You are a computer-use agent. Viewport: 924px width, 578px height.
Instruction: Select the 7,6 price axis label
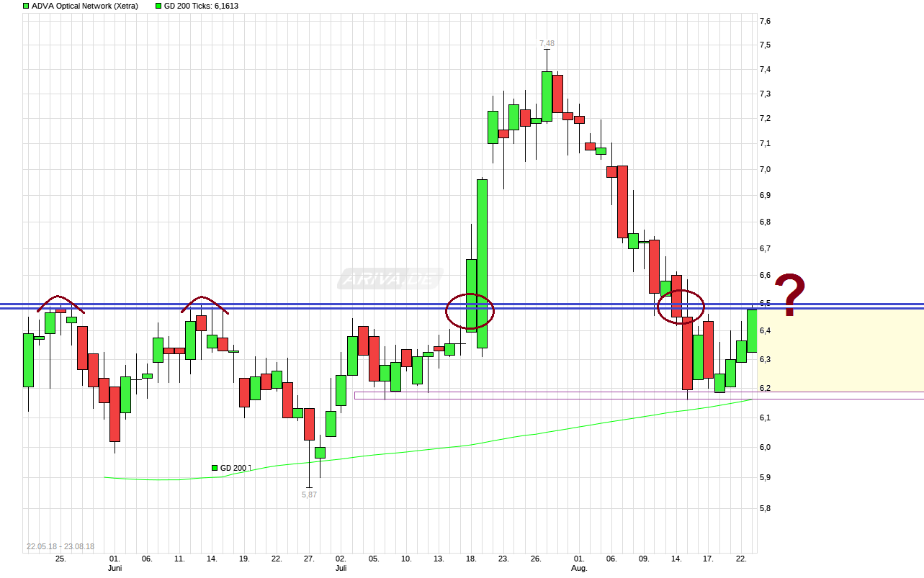click(765, 21)
